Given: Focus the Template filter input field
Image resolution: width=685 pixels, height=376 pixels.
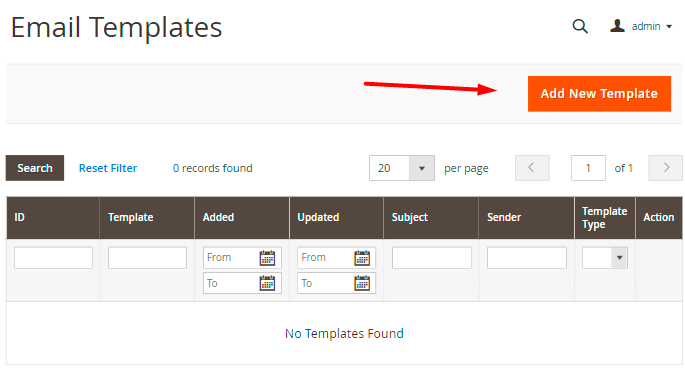Looking at the screenshot, I should tap(147, 258).
